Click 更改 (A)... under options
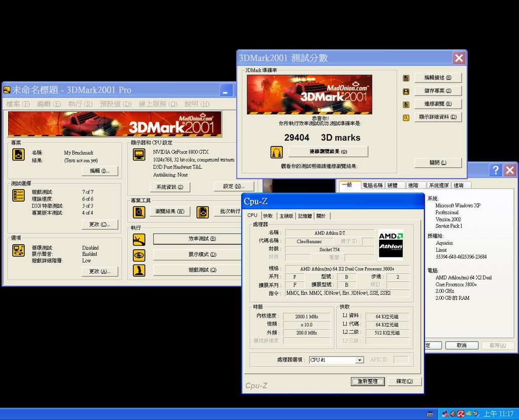 [100, 272]
